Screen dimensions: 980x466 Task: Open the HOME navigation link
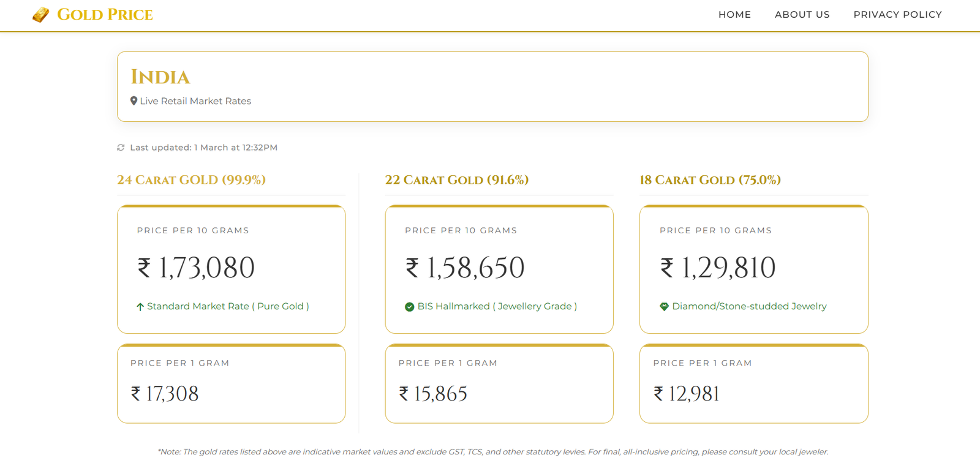point(734,14)
